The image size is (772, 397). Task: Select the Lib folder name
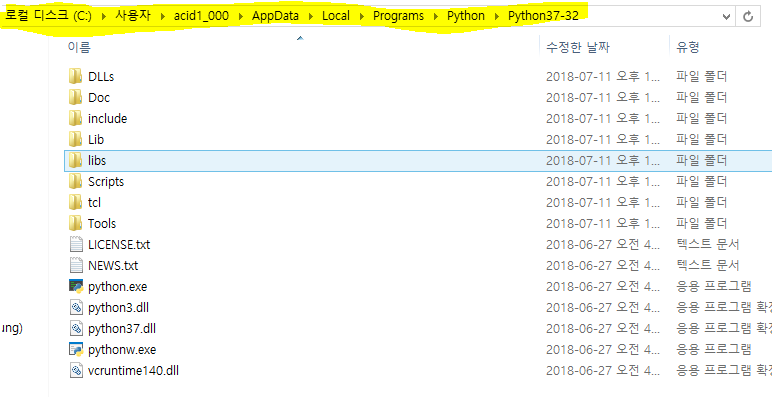(x=96, y=140)
